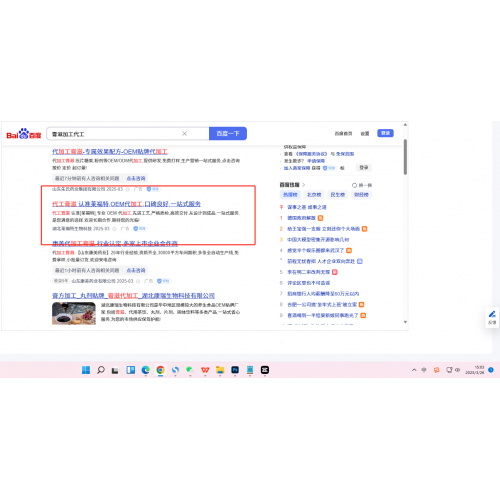Open the 膏方加工_丸剂贴牌 result title
Viewport: 500px width, 500px height.
(133, 296)
